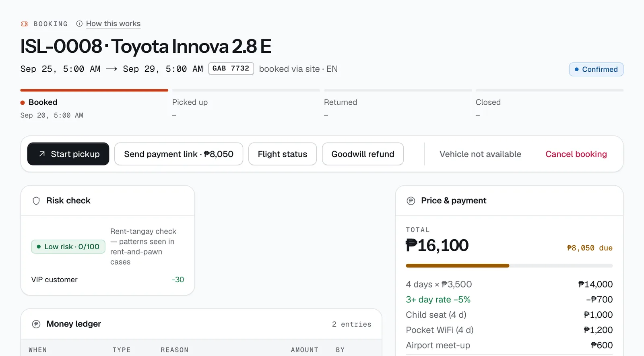Viewport: 644px width, 356px height.
Task: Click the TYPE column header
Action: (122, 350)
